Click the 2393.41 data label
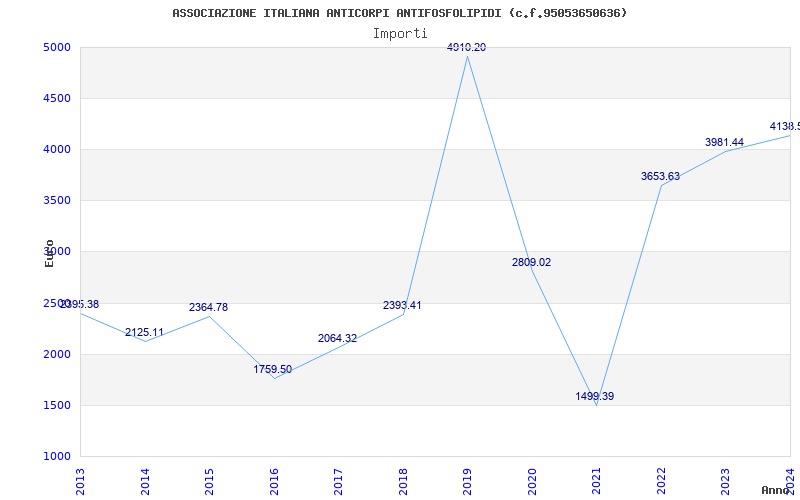 coord(402,306)
